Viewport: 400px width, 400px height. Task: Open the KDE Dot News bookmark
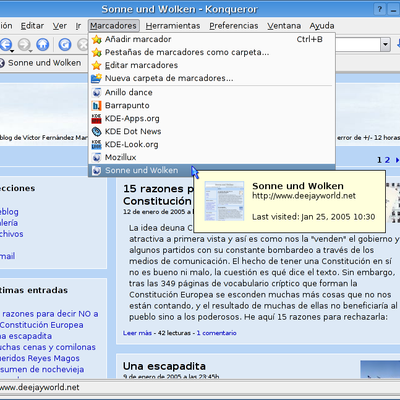[212, 131]
